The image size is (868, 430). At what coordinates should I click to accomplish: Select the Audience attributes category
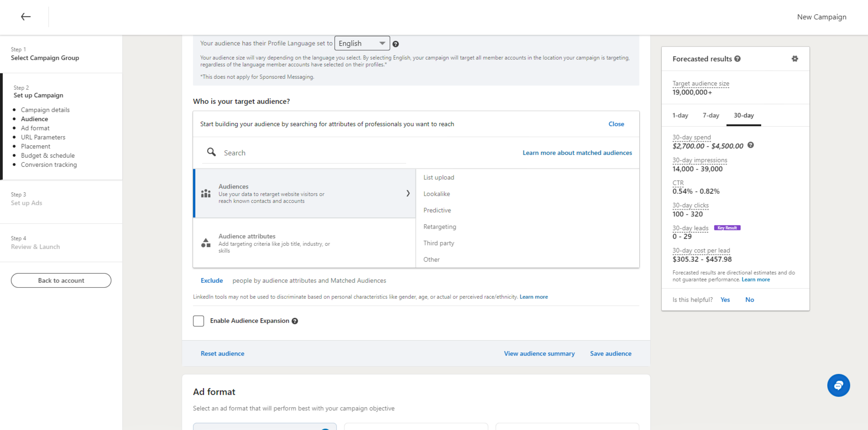pos(304,243)
